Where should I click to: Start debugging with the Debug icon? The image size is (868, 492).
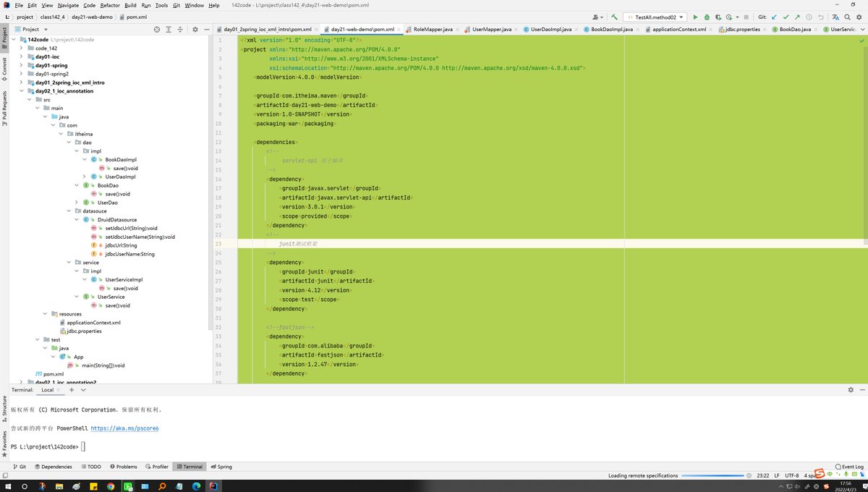pos(707,17)
